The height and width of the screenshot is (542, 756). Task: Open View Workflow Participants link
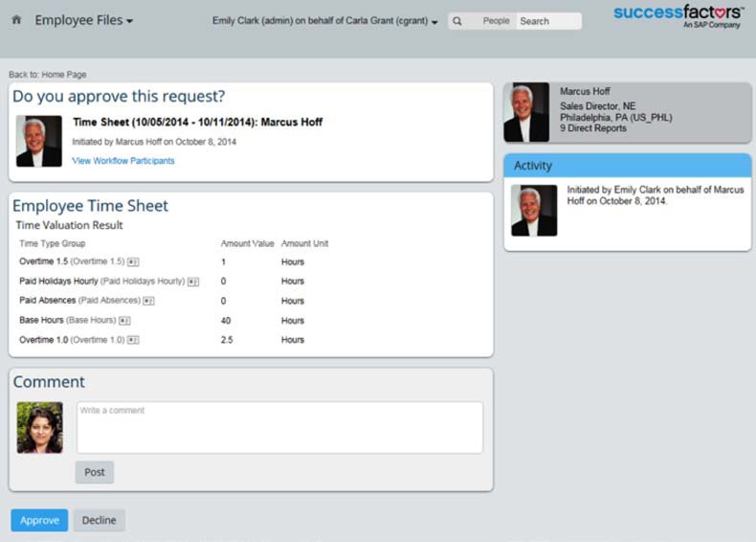pos(123,161)
